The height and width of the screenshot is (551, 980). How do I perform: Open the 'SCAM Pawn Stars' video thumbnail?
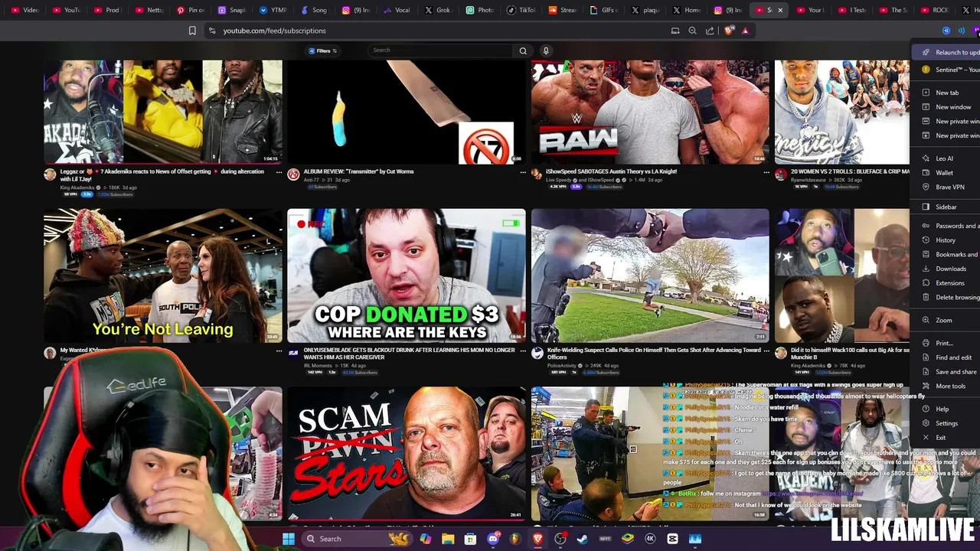click(407, 453)
